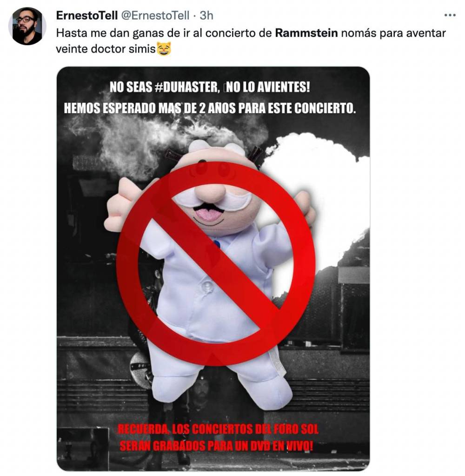The width and height of the screenshot is (465, 476).
Task: Click the tweet text starting with "Hasta me dan ganas"
Action: tap(251, 40)
